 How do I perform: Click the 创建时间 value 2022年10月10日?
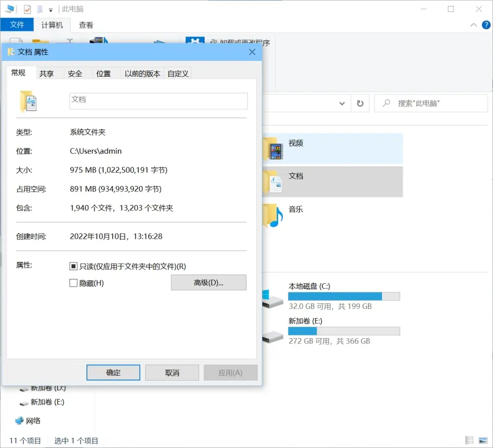[x=116, y=237]
